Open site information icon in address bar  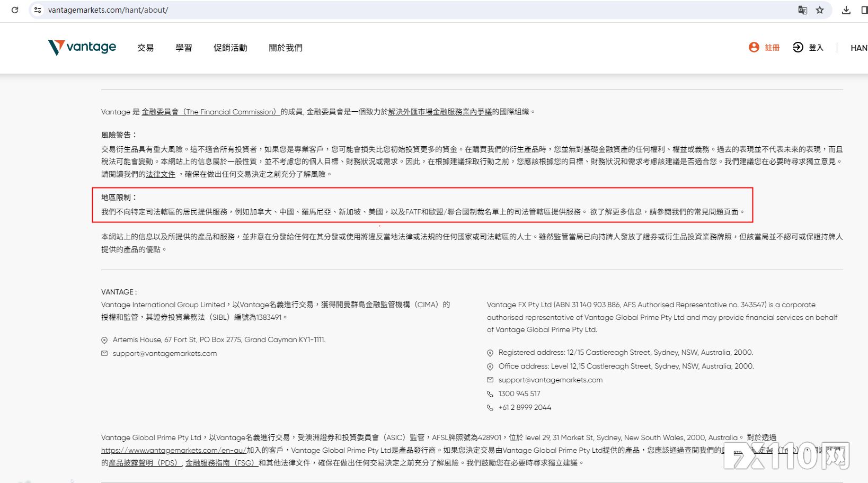click(37, 10)
